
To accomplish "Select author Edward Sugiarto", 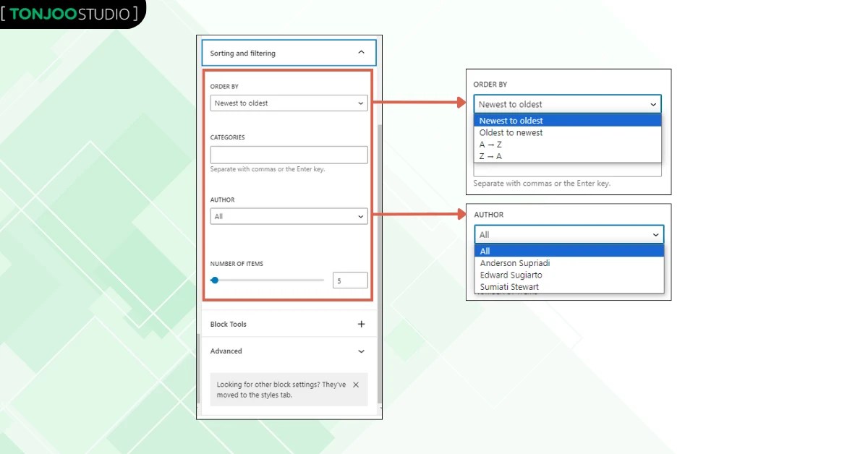I will (x=569, y=275).
